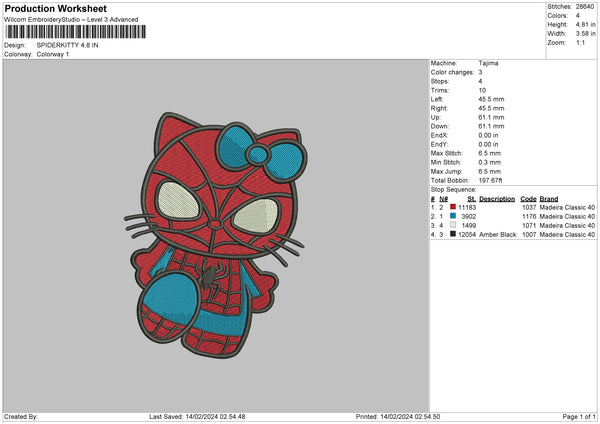Click the Amber Black thread swatch
Viewport: 600px width, 424px height.
click(451, 234)
